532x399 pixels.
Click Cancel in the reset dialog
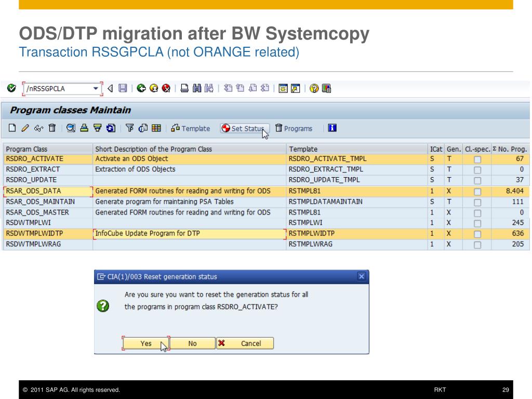tap(245, 343)
